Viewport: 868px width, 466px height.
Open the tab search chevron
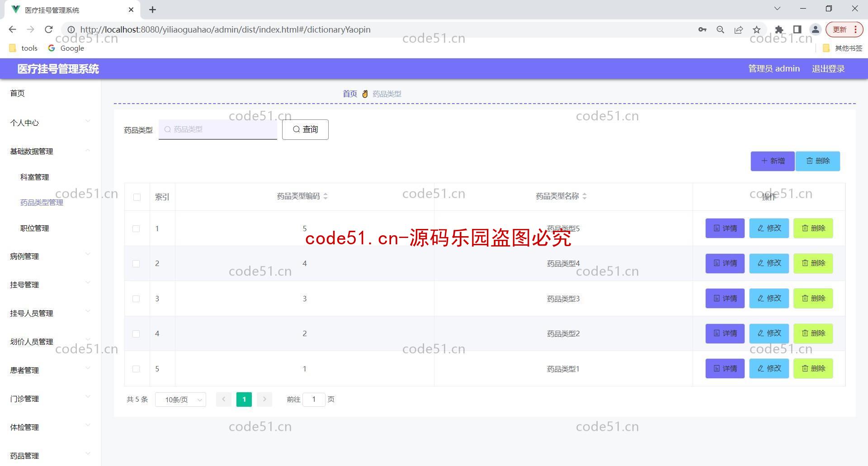777,9
